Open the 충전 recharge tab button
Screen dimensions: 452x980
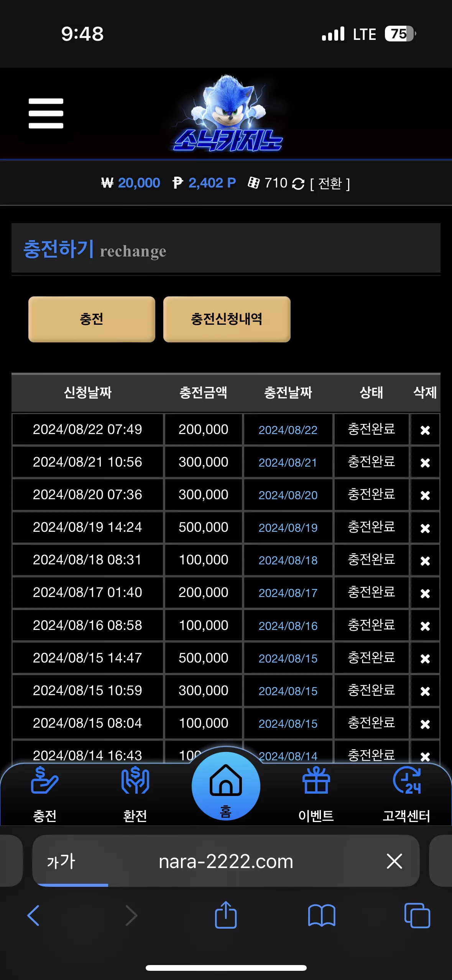point(92,319)
